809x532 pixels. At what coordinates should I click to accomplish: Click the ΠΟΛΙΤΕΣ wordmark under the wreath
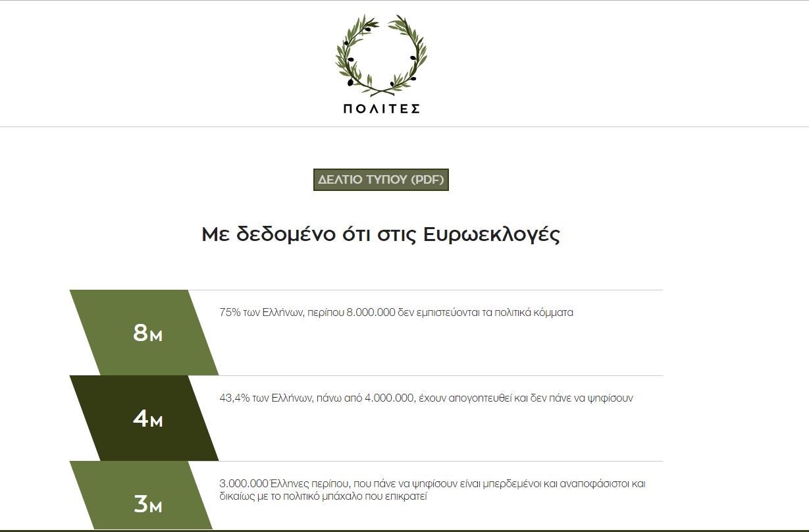pyautogui.click(x=381, y=109)
